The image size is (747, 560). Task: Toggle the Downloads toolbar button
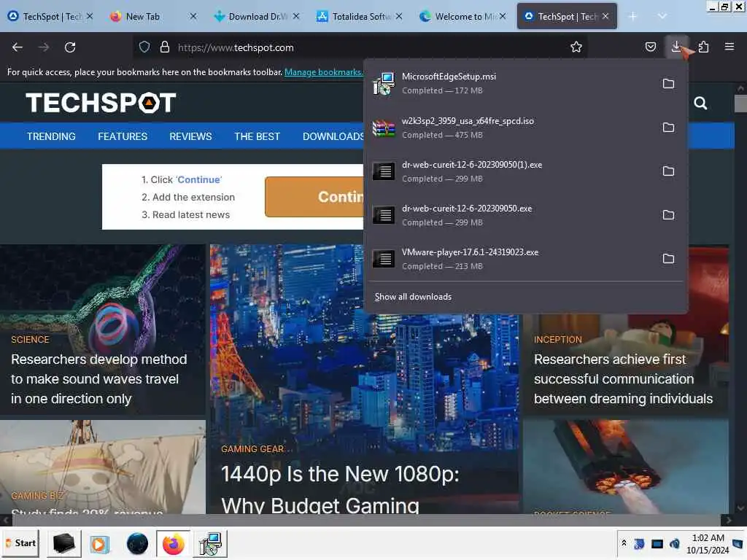[676, 47]
